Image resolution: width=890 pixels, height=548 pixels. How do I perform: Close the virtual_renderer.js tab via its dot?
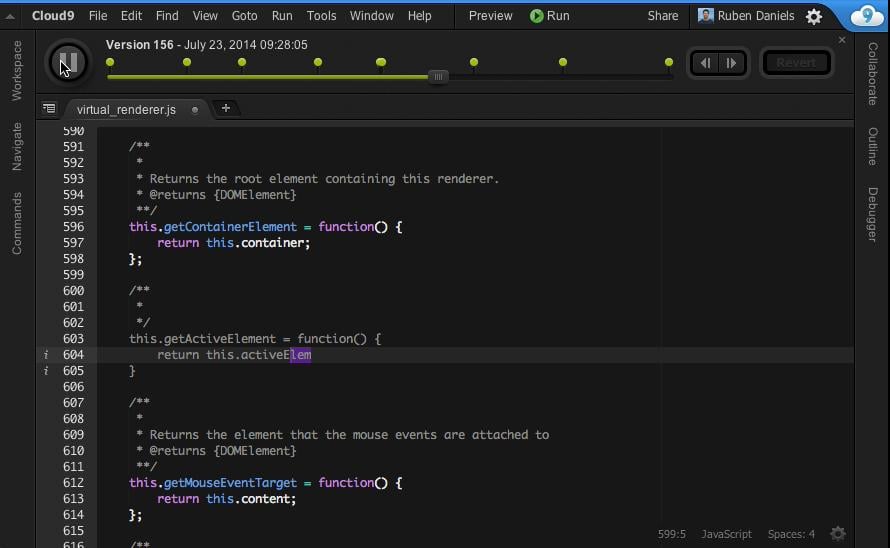[195, 110]
